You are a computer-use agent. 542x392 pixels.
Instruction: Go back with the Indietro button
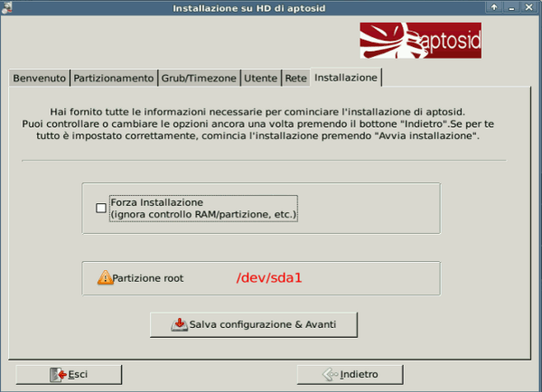tap(350, 374)
